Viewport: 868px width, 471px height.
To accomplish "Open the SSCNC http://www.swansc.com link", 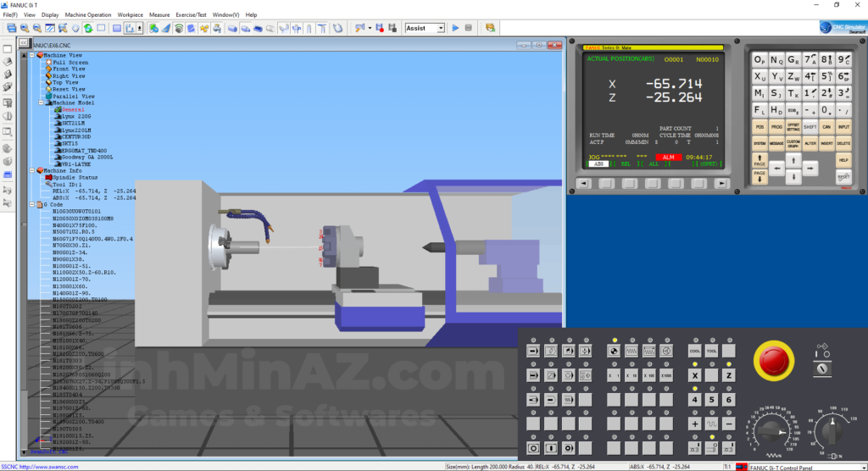I will (40, 467).
